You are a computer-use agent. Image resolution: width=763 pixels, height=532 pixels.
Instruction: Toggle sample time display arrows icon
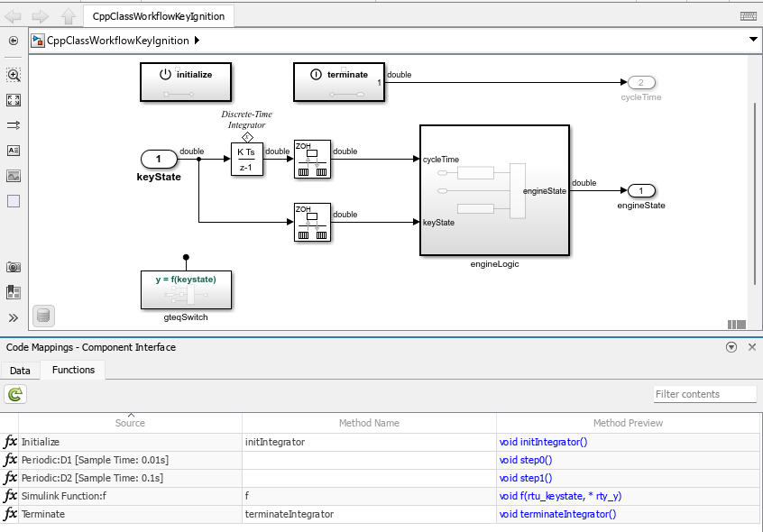[14, 125]
